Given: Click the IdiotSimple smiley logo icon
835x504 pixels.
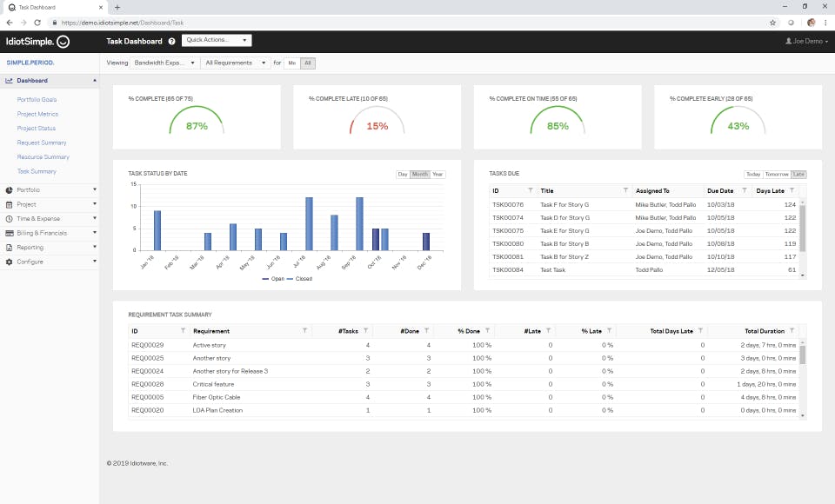Looking at the screenshot, I should tap(63, 41).
